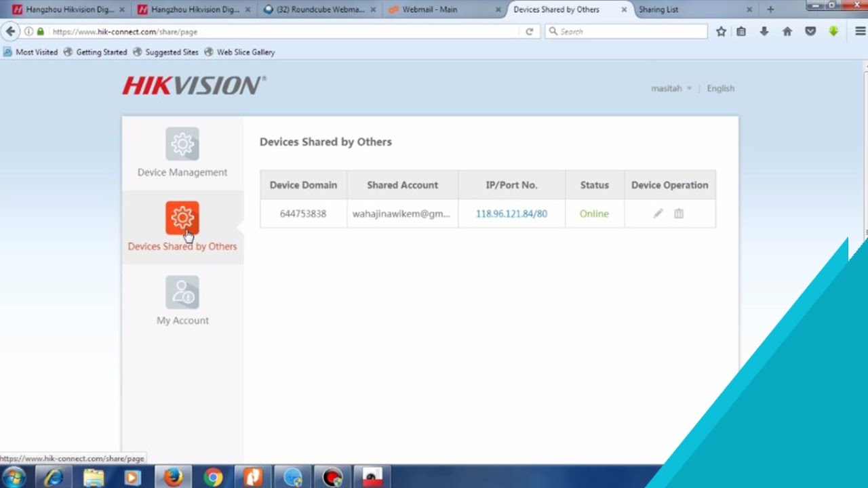Show bookmarks list icon in toolbar
868x488 pixels.
coord(741,31)
